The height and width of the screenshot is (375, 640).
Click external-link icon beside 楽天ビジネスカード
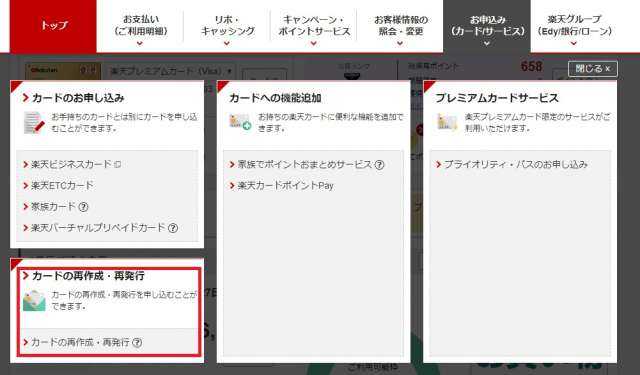(117, 165)
